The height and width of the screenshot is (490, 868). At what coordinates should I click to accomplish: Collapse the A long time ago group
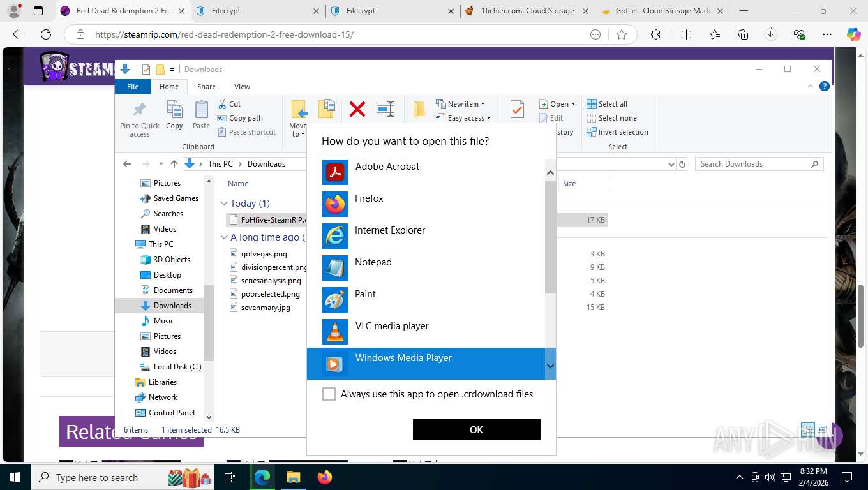click(x=224, y=237)
